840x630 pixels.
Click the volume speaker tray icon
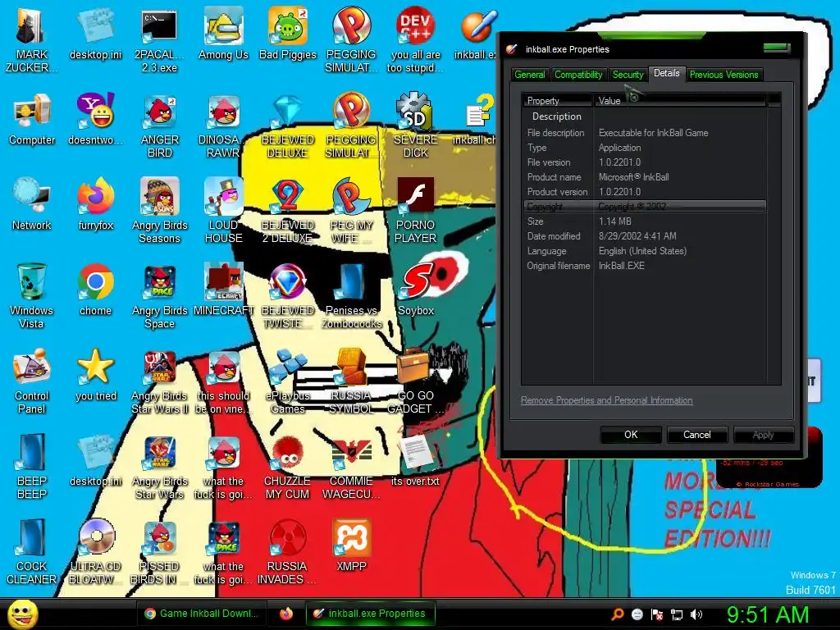(696, 614)
